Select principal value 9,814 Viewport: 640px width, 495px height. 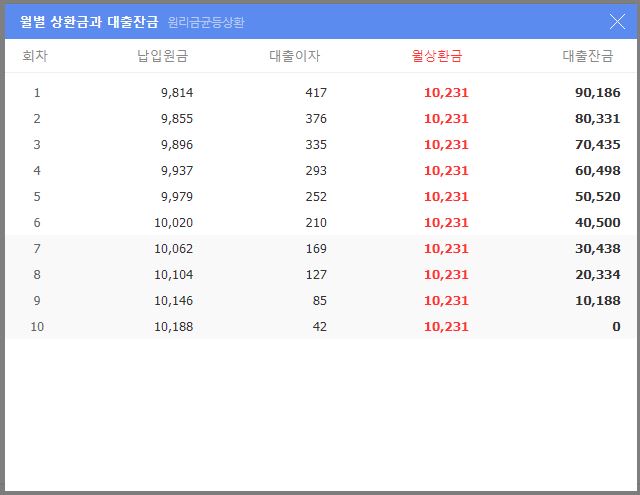pos(177,93)
